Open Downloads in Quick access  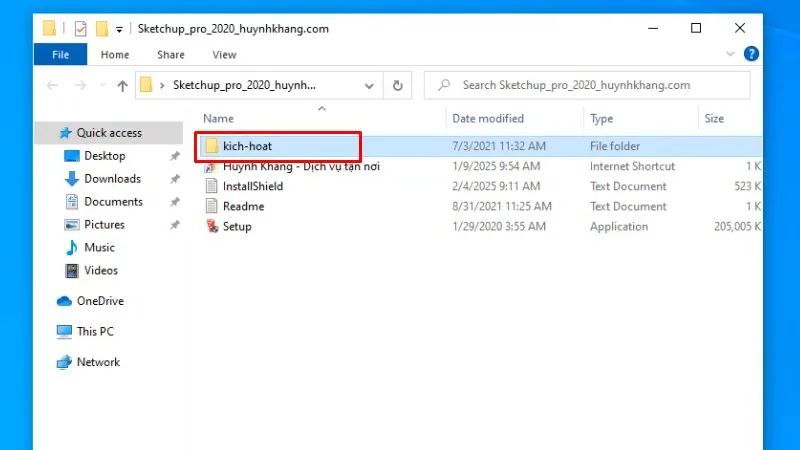pyautogui.click(x=112, y=179)
